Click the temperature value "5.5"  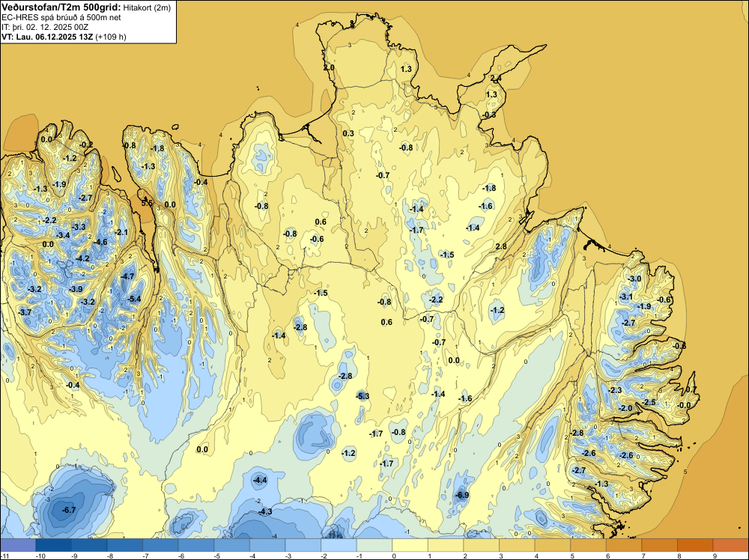pyautogui.click(x=147, y=203)
